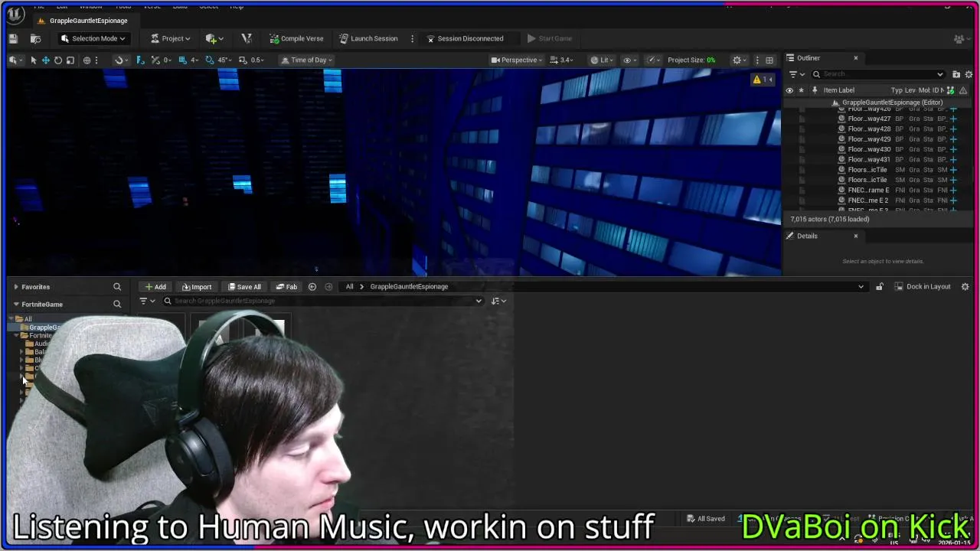Click the Outliner pin column header
This screenshot has width=980, height=551.
pos(815,90)
